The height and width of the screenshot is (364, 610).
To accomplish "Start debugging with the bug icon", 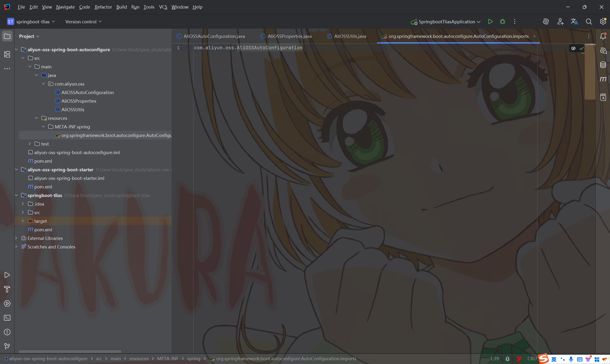I will 502,22.
